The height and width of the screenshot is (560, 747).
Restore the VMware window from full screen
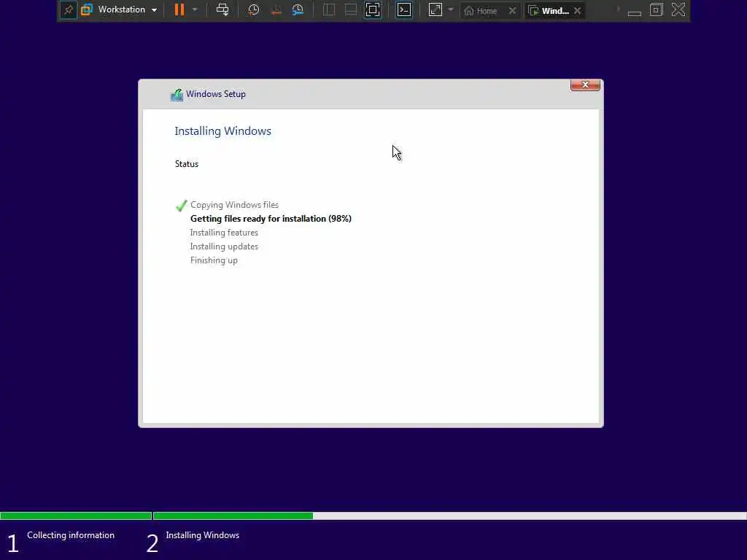click(657, 9)
